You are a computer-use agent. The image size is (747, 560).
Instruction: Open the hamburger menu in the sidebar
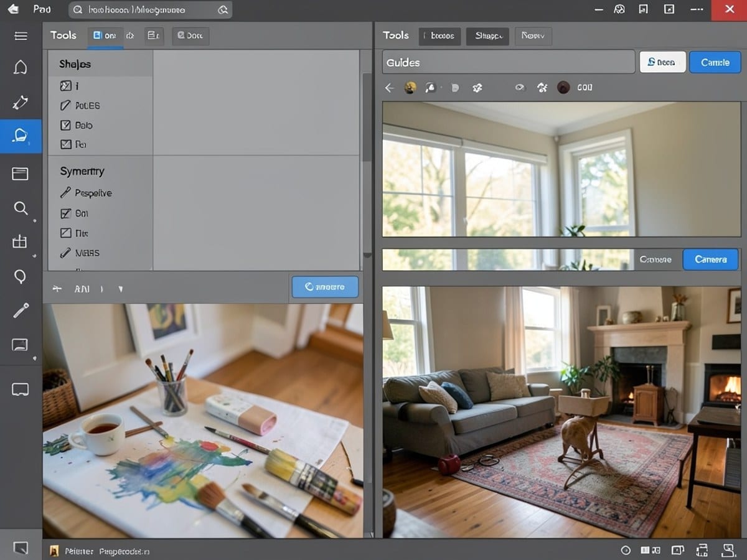21,35
